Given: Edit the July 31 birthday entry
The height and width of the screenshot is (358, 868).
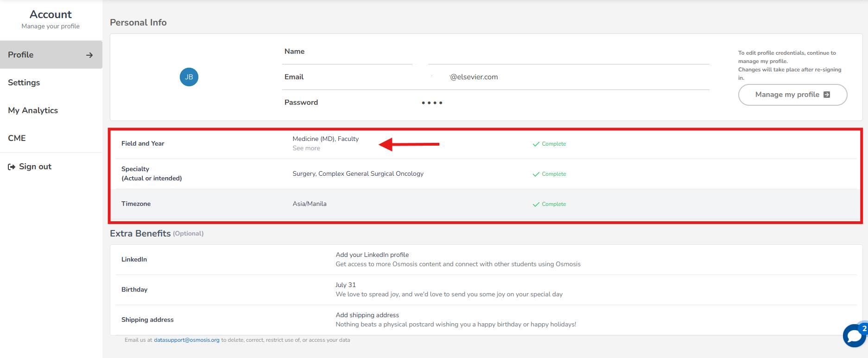Looking at the screenshot, I should [x=345, y=285].
